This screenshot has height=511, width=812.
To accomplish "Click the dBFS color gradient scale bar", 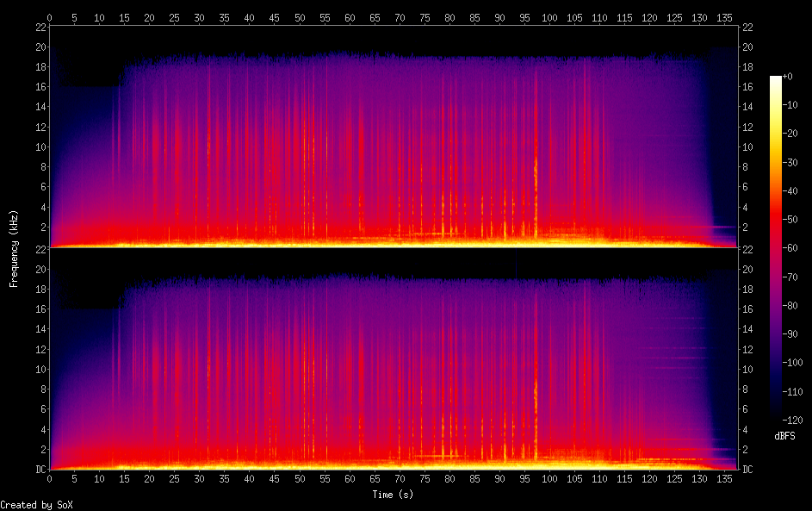I will pos(775,247).
